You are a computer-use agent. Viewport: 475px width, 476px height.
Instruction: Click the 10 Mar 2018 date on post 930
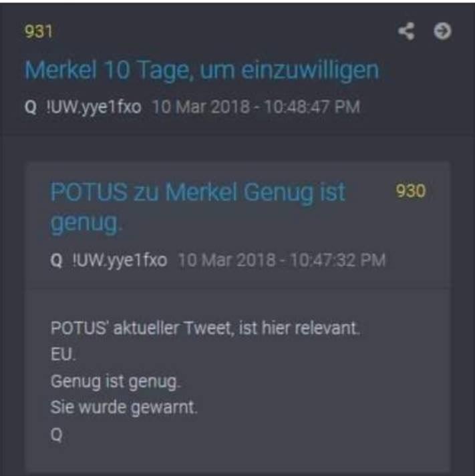226,260
